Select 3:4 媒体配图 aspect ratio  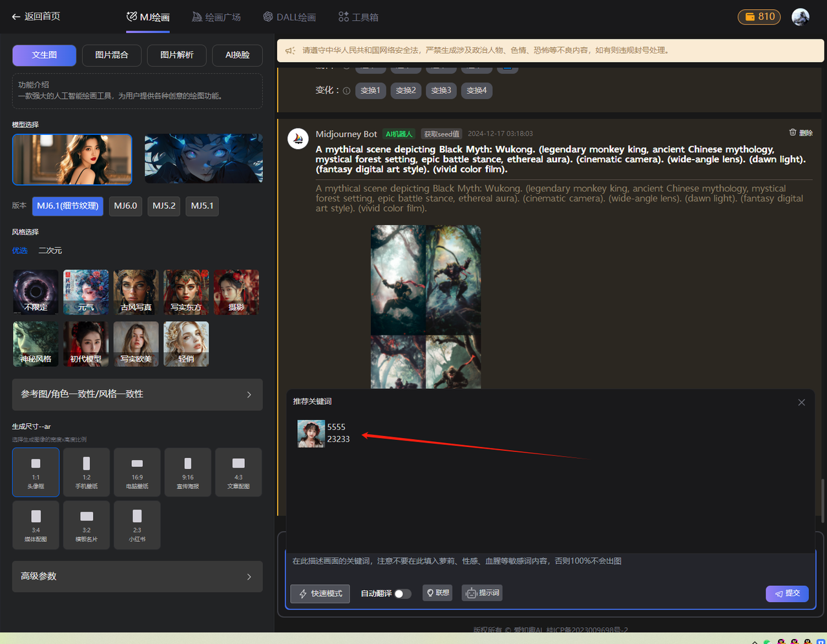36,525
